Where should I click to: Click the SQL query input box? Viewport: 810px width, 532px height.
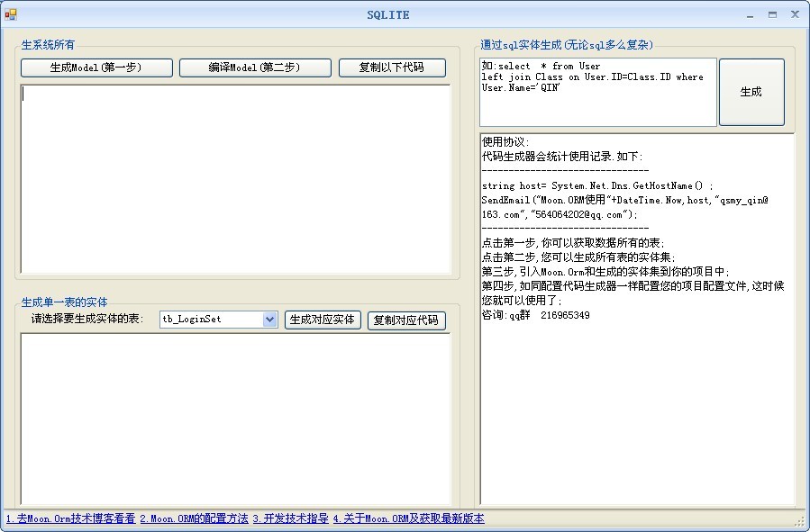[598, 92]
